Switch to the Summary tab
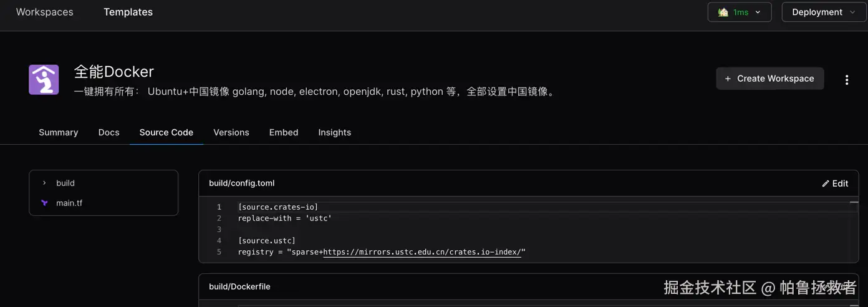The width and height of the screenshot is (868, 307). pyautogui.click(x=59, y=132)
